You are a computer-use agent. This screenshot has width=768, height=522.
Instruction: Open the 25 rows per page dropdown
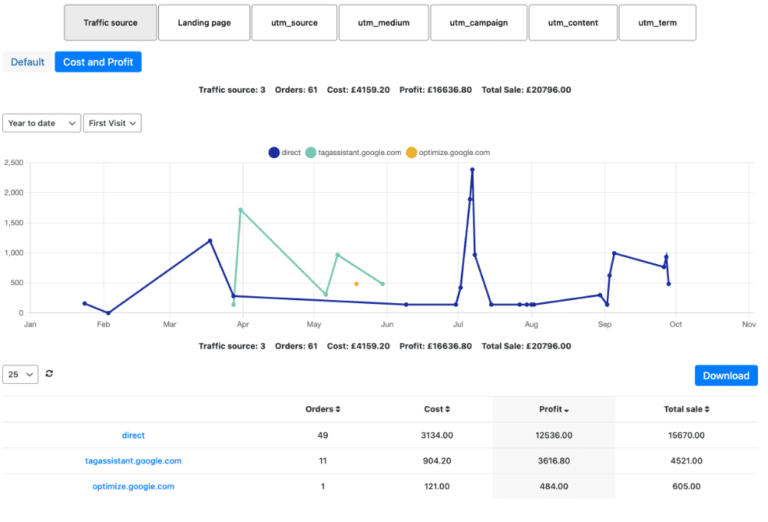click(20, 374)
